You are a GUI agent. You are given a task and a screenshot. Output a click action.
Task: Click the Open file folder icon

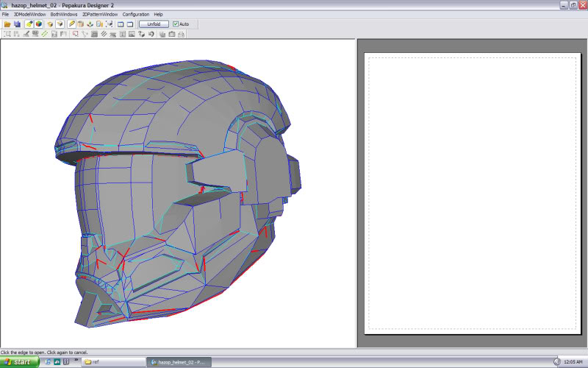[7, 24]
